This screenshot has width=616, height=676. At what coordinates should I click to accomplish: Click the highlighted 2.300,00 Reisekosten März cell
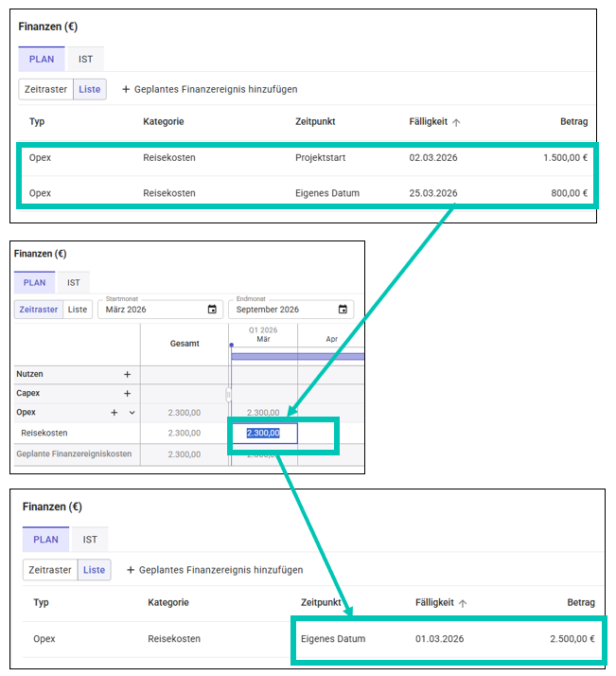click(x=264, y=434)
